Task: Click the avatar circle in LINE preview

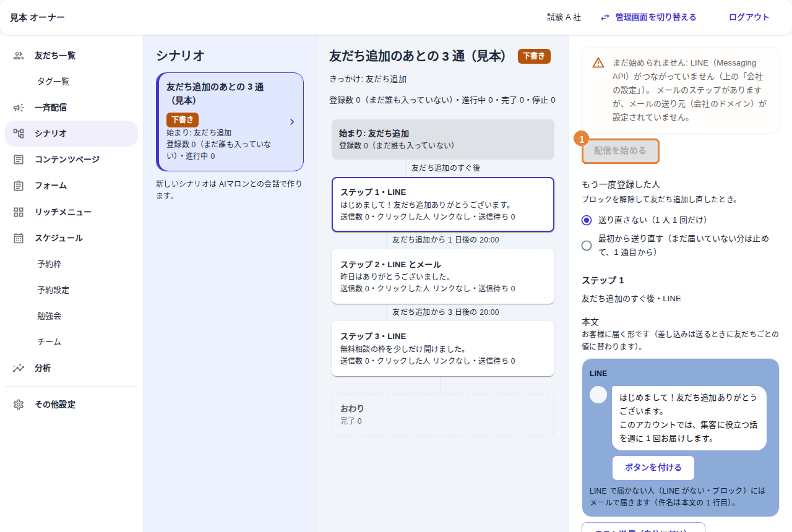Action: click(x=598, y=395)
